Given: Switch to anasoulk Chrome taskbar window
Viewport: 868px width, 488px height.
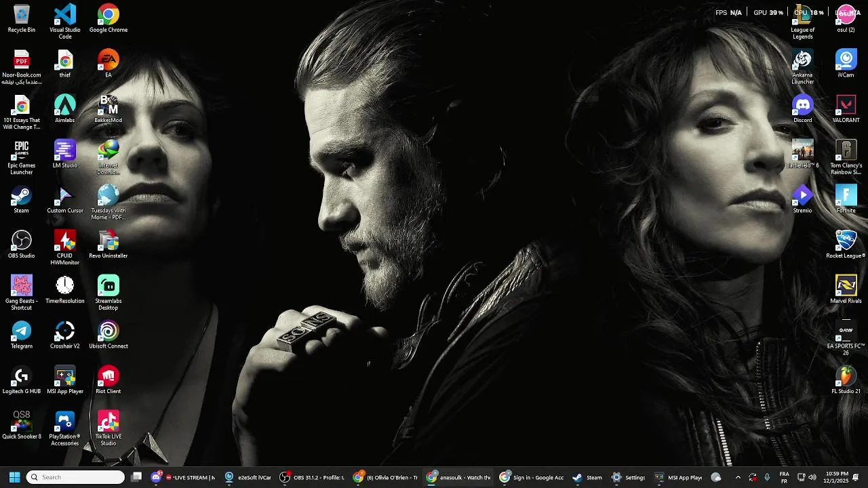Looking at the screenshot, I should pos(458,477).
